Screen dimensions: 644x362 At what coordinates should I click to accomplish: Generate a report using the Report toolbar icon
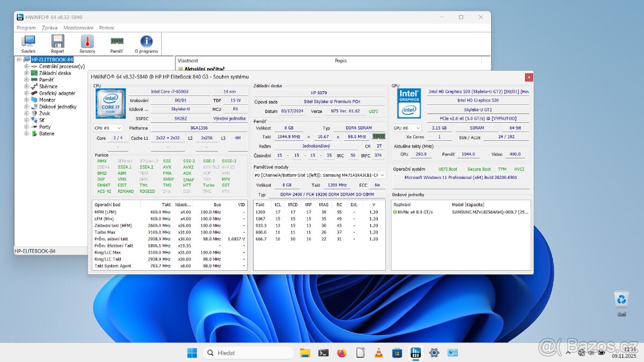[x=57, y=43]
